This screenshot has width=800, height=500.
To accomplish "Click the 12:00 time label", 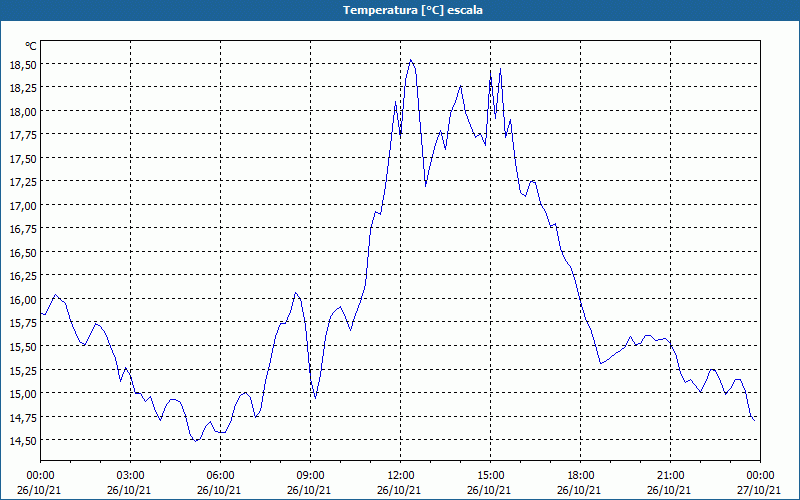I will tap(401, 476).
